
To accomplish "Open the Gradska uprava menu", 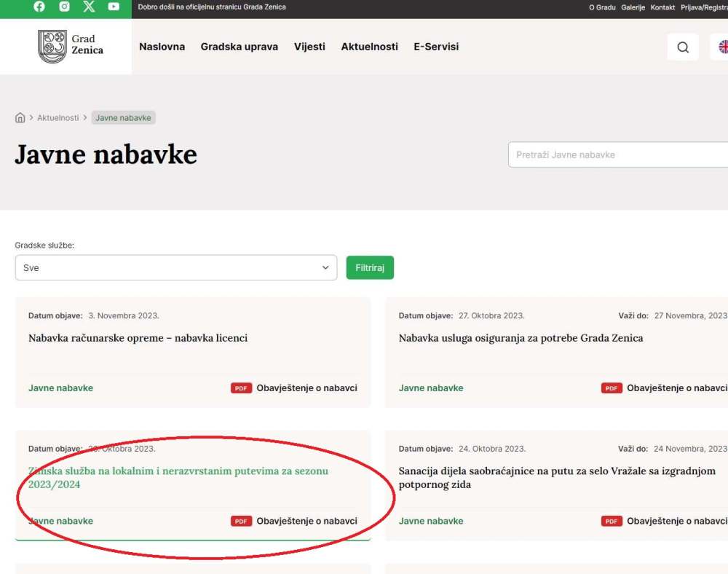I will point(239,47).
